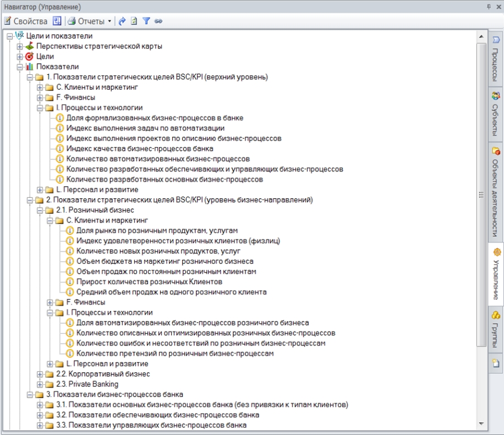Image resolution: width=504 pixels, height=435 pixels.
Task: Toggle the auto-hide pin of Навигатор panel
Action: click(488, 7)
